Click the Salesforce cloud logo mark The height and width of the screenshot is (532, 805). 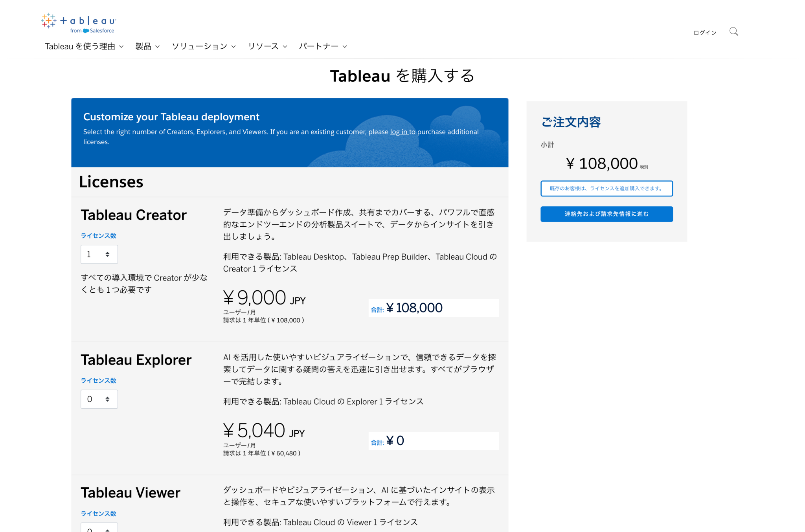click(86, 30)
